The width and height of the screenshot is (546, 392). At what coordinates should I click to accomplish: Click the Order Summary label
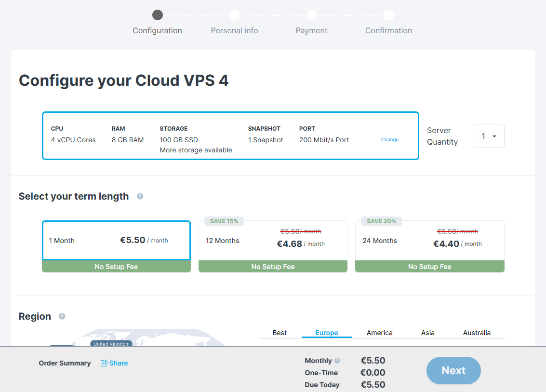tap(65, 363)
